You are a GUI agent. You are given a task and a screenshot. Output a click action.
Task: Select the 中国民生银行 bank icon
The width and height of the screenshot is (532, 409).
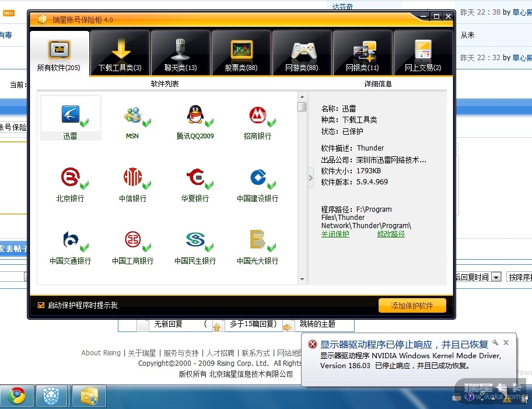(x=195, y=240)
